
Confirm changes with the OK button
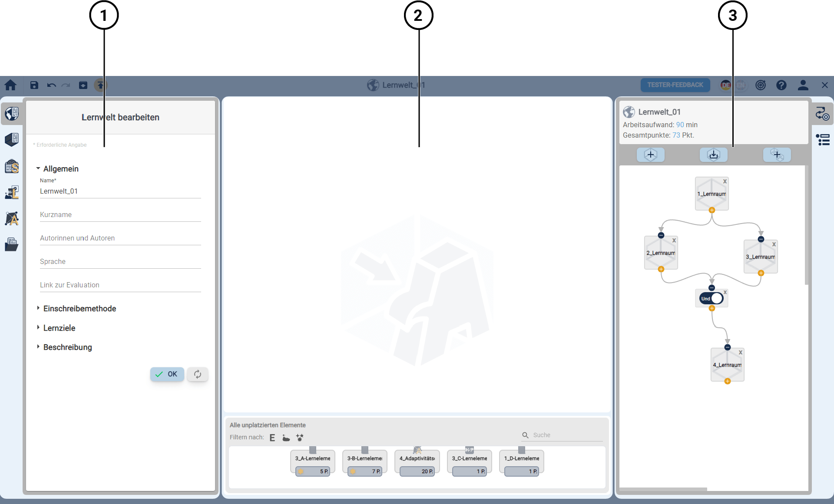coord(167,374)
